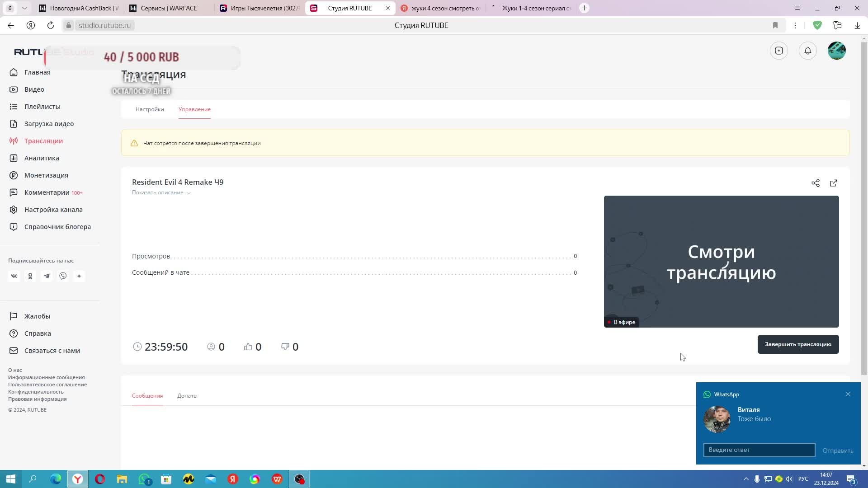Go to Плейлисты in the sidebar
Image resolution: width=868 pixels, height=488 pixels.
35,107
